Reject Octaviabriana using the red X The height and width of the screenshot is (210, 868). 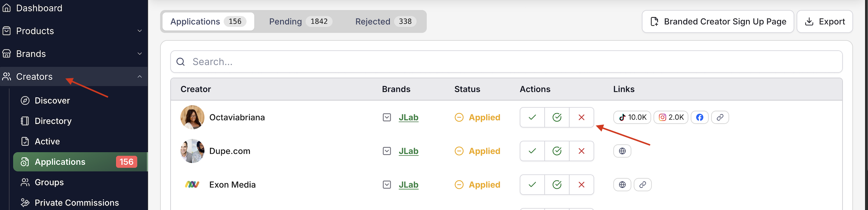tap(581, 117)
